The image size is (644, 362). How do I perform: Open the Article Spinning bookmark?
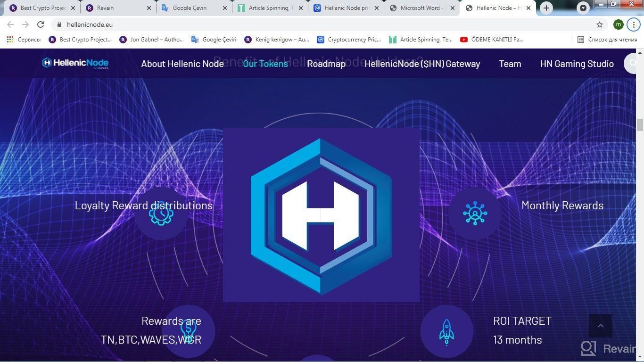tap(421, 40)
